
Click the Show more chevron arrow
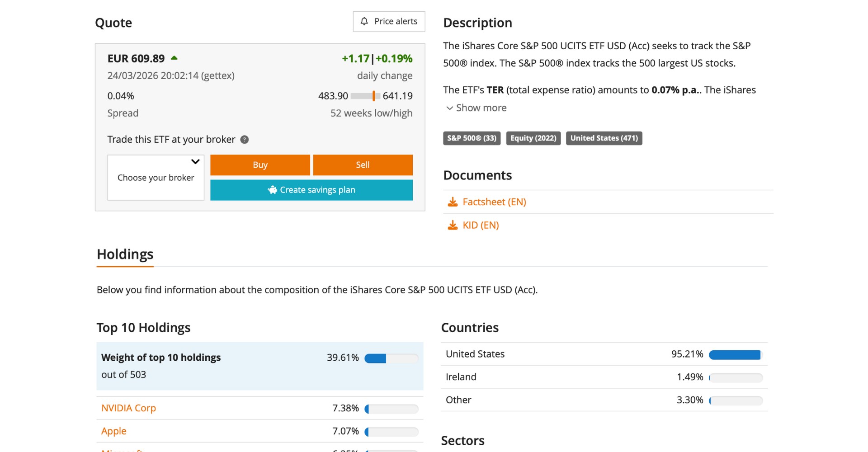[x=449, y=108]
